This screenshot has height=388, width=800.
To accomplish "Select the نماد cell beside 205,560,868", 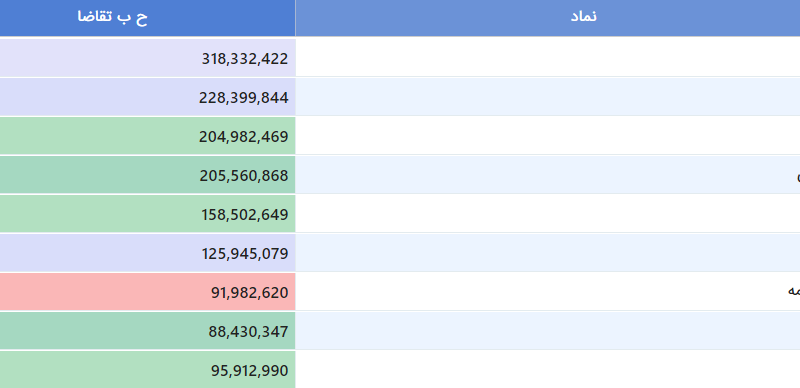I will pyautogui.click(x=547, y=175).
